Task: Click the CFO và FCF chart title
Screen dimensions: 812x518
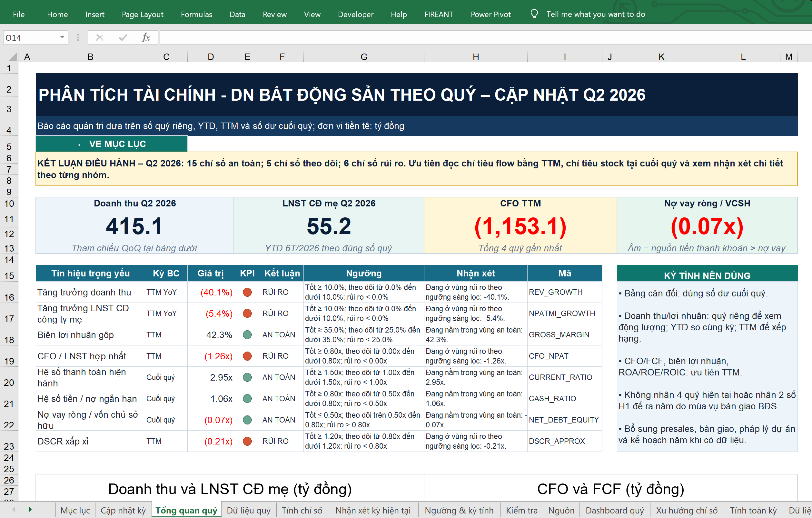Action: click(611, 489)
